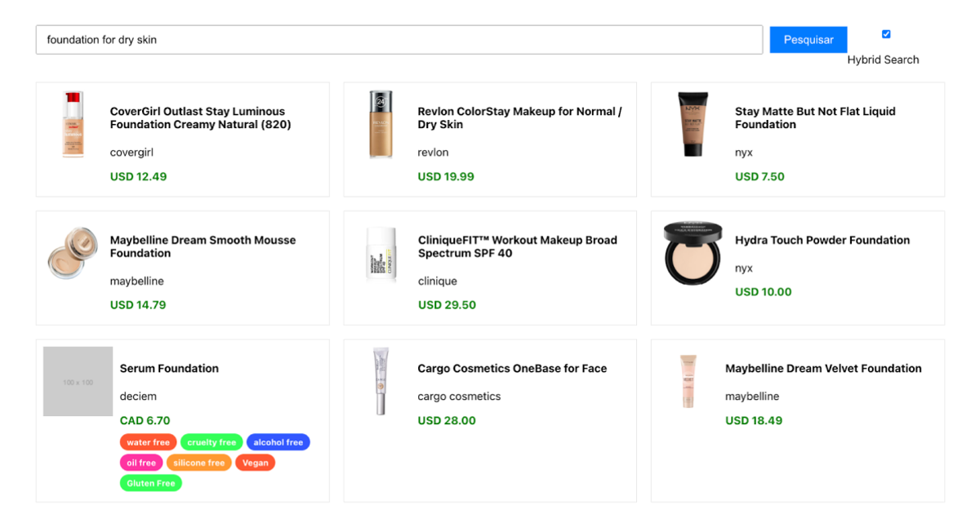980x514 pixels.
Task: Click the Serum Foundation placeholder image
Action: point(78,381)
